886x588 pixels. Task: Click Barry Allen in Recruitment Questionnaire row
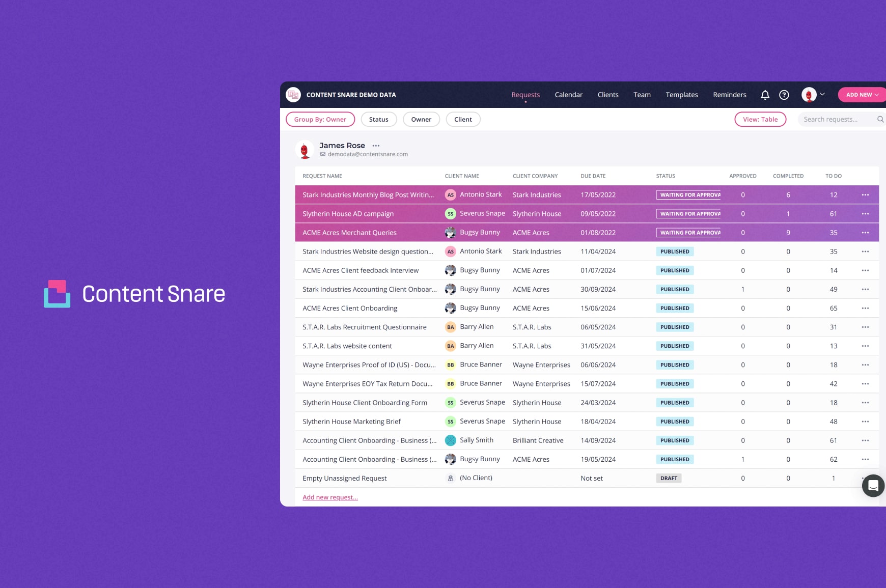(476, 327)
